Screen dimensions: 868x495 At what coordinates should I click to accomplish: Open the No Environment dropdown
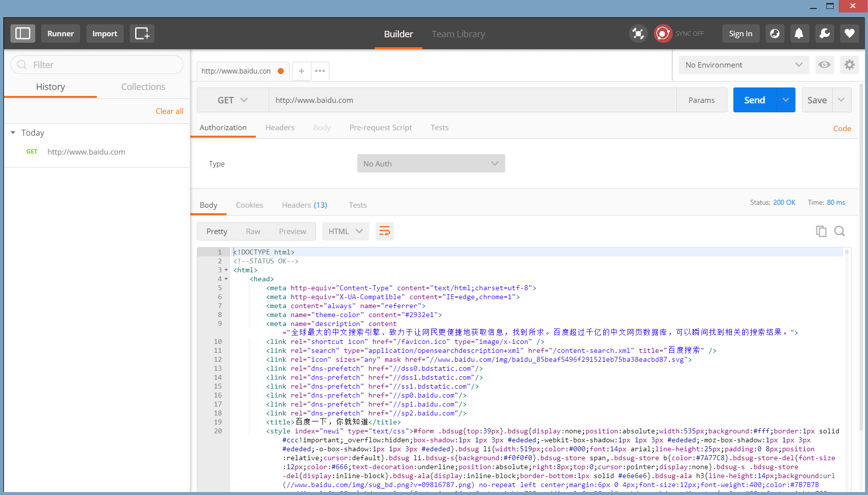(744, 65)
